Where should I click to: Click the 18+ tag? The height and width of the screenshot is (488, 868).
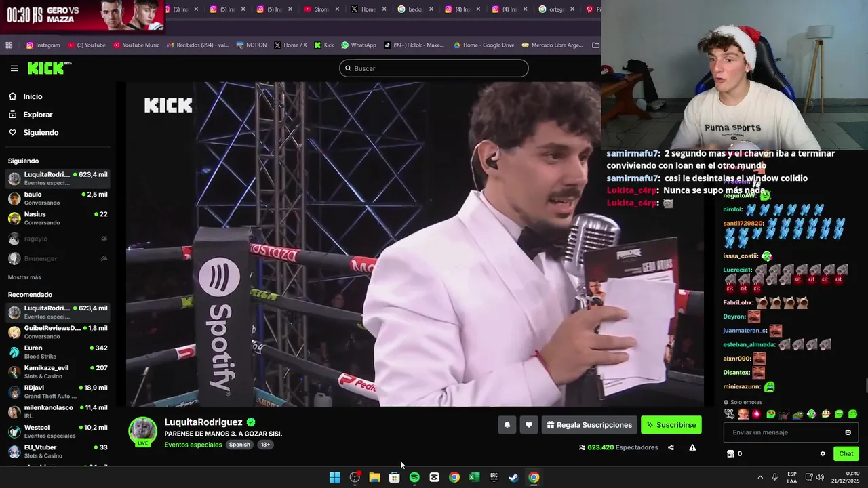pyautogui.click(x=265, y=445)
